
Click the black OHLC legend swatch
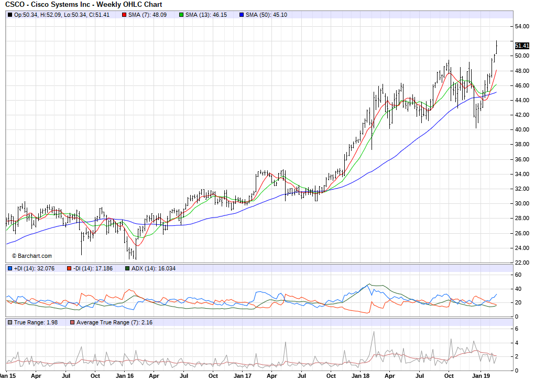10,15
